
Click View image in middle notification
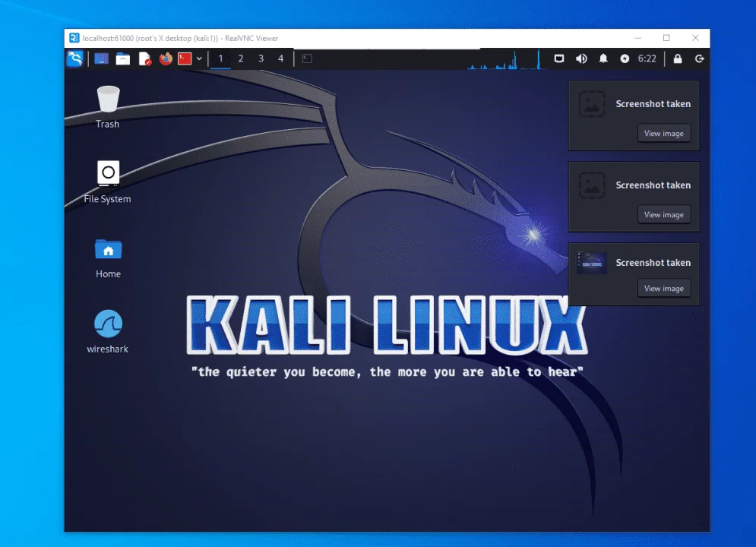664,215
